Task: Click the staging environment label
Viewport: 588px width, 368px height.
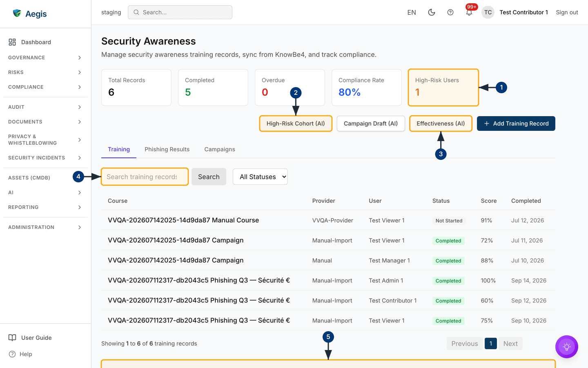Action: pos(111,12)
